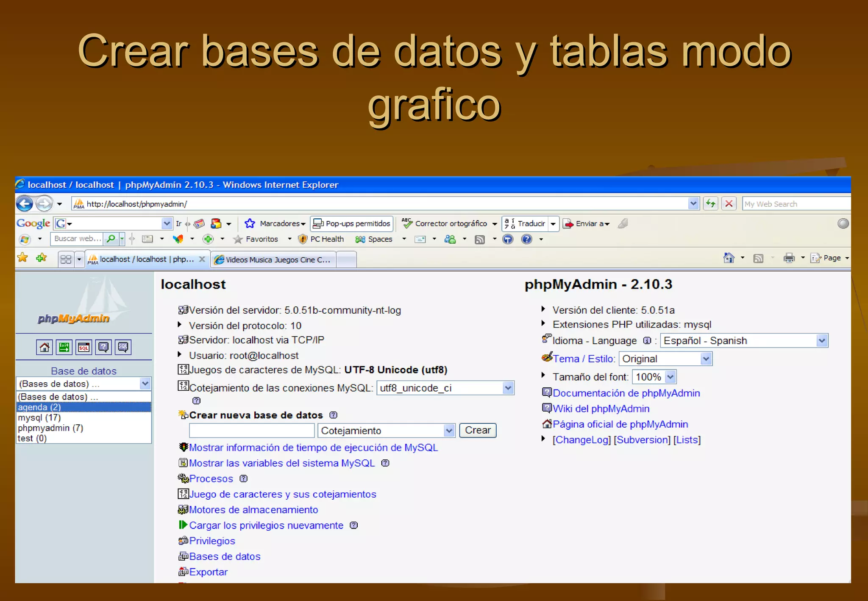Click the blue help question toolbar icon
The width and height of the screenshot is (868, 601).
[x=526, y=239]
